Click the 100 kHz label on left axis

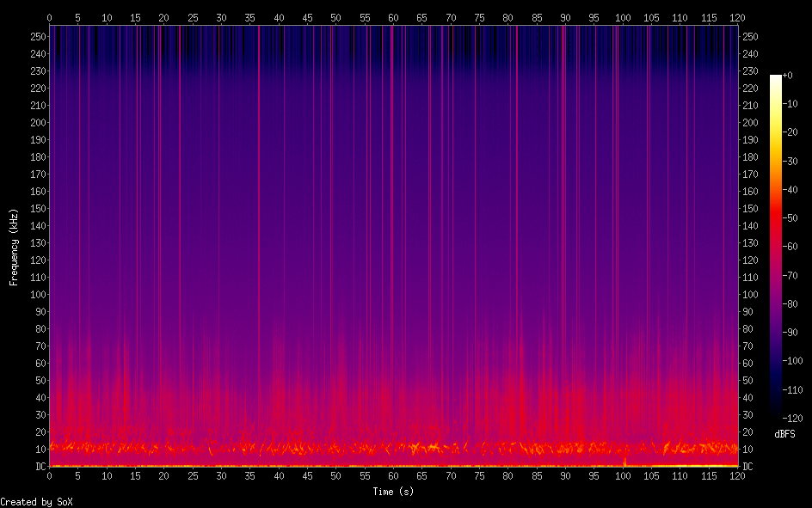point(36,295)
